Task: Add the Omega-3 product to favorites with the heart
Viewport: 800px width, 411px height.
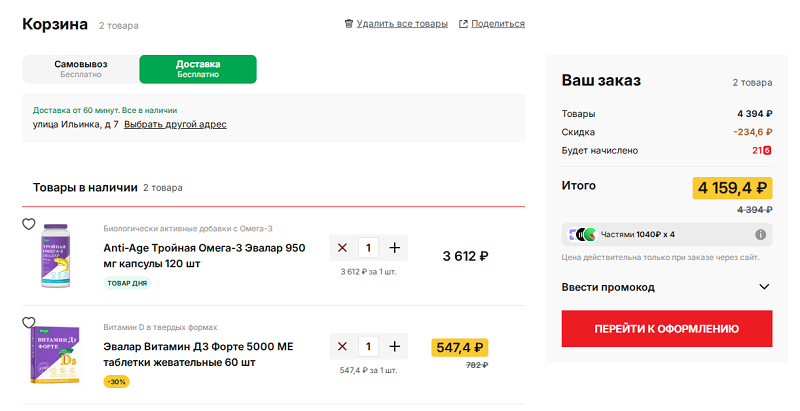Action: pyautogui.click(x=29, y=224)
